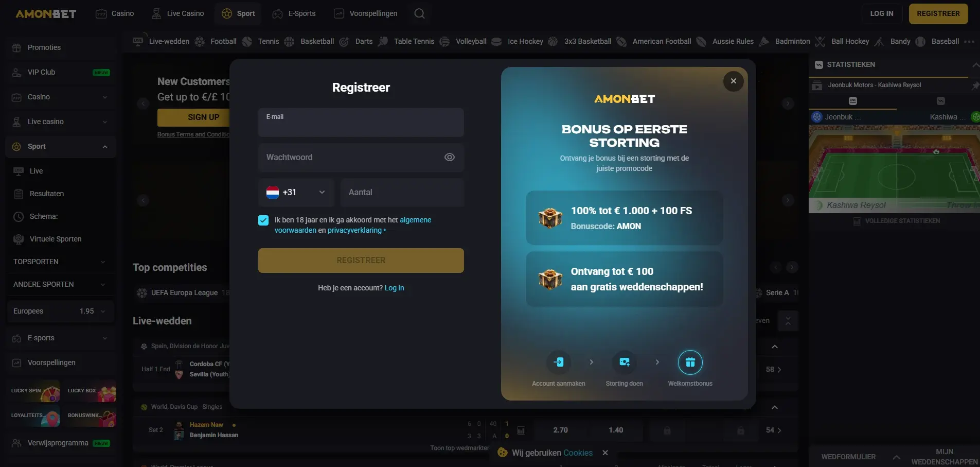The image size is (980, 467).
Task: Open Promoties in the left sidebar
Action: (x=61, y=47)
